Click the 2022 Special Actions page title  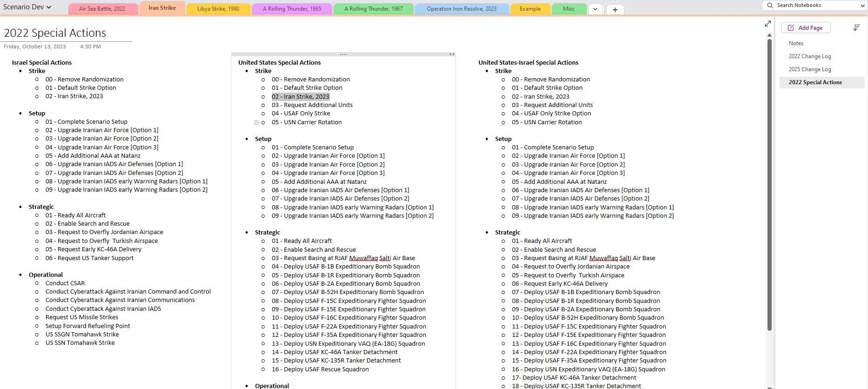(x=55, y=33)
